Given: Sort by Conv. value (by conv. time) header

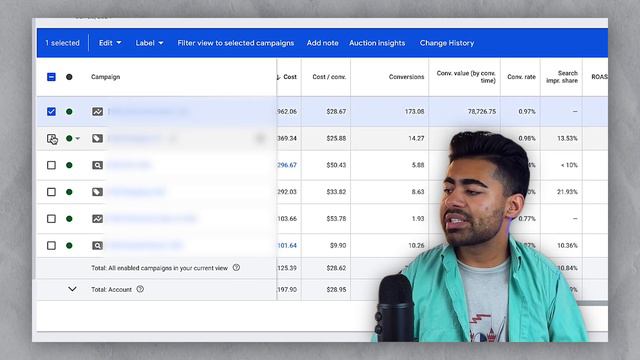Looking at the screenshot, I should (466, 77).
